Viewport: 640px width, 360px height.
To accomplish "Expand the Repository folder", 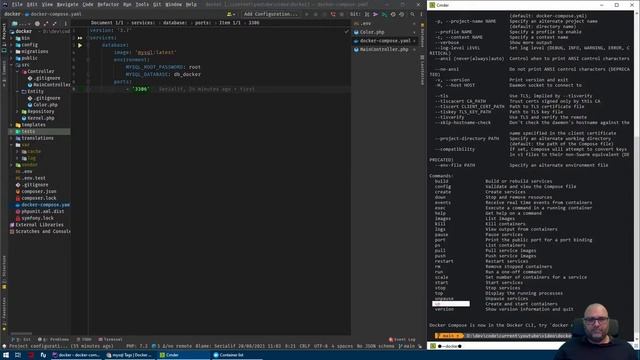I will coord(18,111).
